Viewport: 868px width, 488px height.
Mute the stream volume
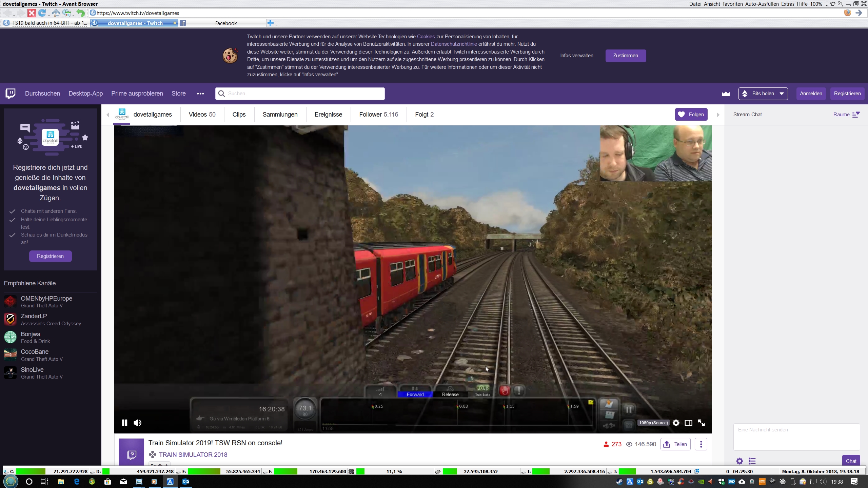(137, 423)
